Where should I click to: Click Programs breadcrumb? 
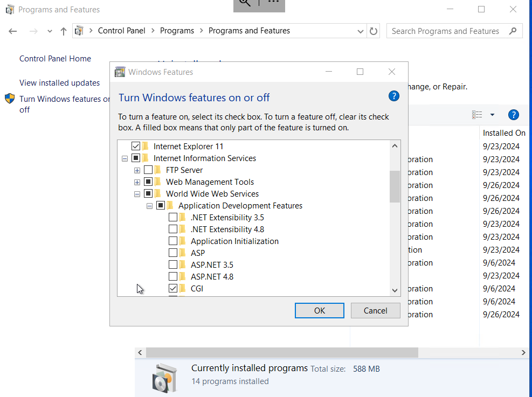point(177,31)
